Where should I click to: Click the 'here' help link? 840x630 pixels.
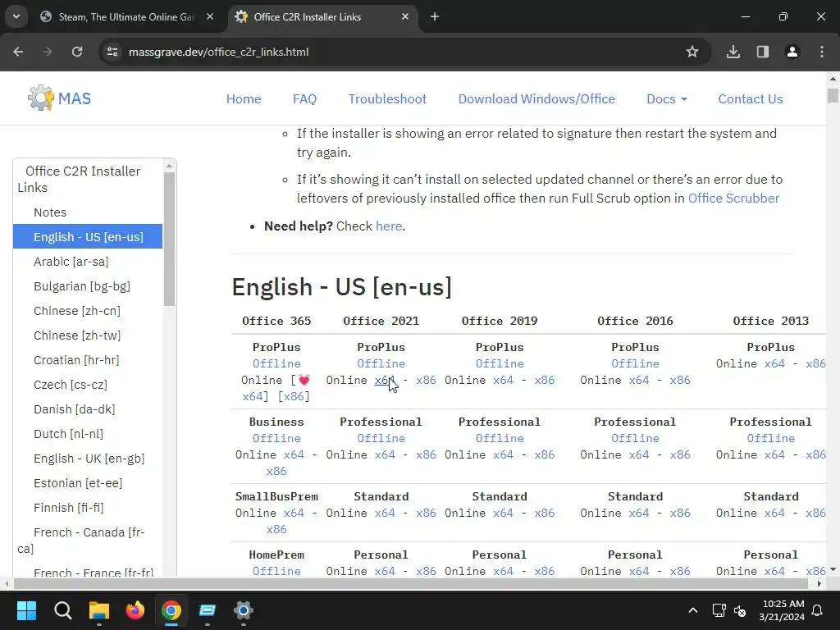[388, 226]
